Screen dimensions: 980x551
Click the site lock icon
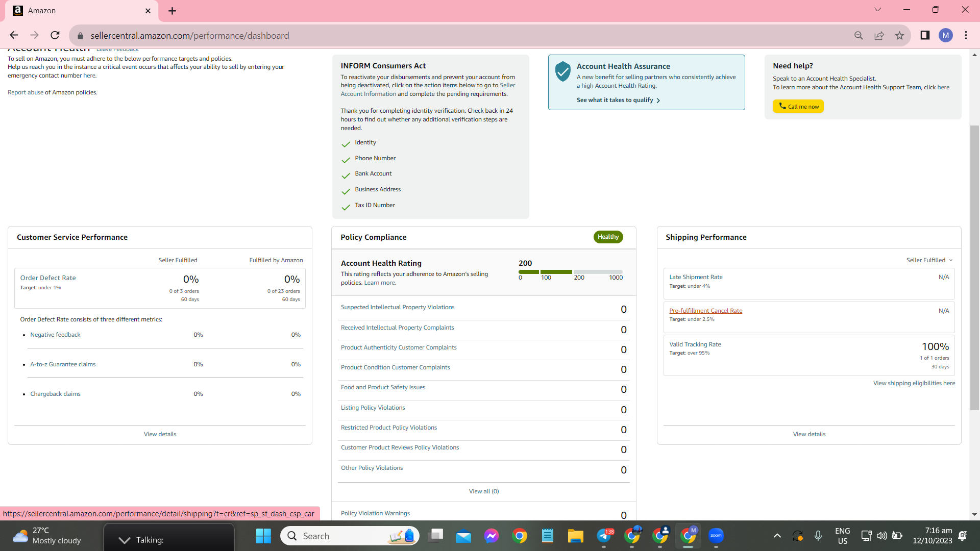[80, 36]
